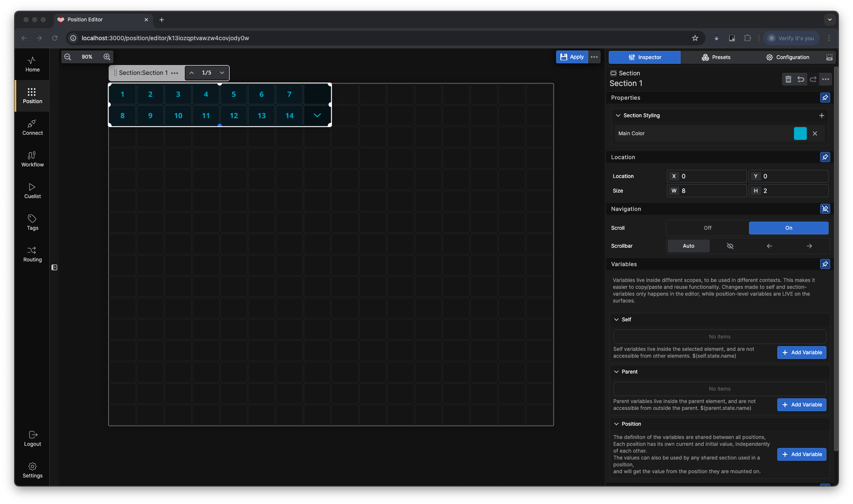Delete the section with trash icon

coord(788,79)
